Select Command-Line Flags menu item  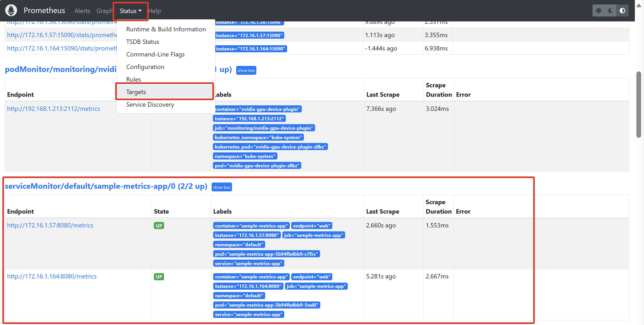(x=155, y=54)
